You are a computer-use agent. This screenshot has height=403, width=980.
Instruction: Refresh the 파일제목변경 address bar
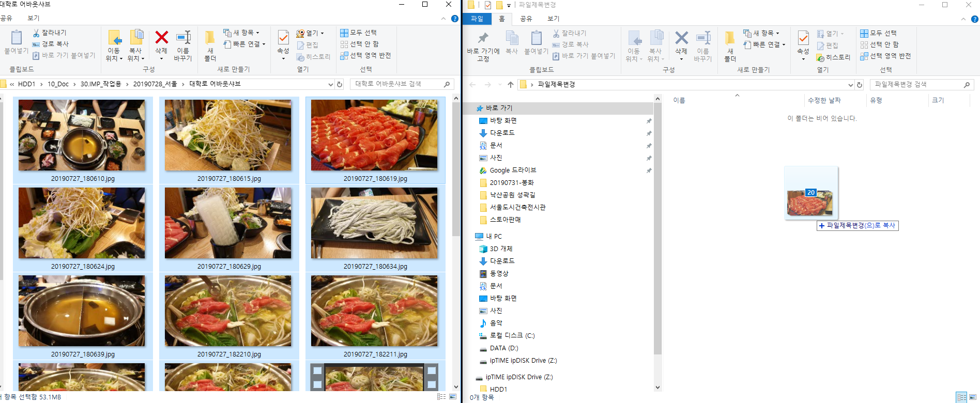pos(860,85)
